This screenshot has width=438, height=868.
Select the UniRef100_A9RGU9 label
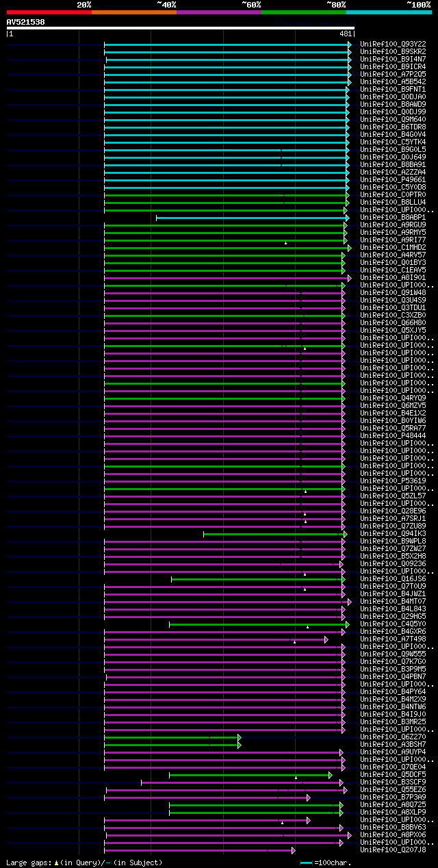(x=393, y=225)
